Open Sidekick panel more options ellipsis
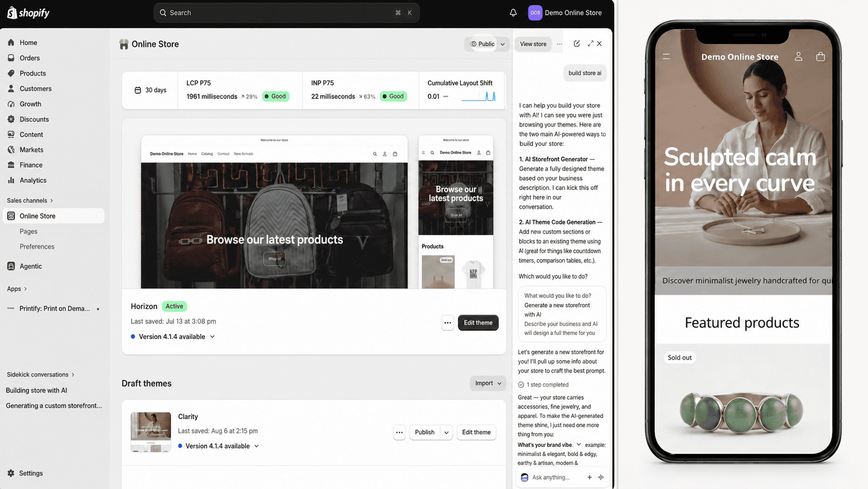 pyautogui.click(x=559, y=44)
